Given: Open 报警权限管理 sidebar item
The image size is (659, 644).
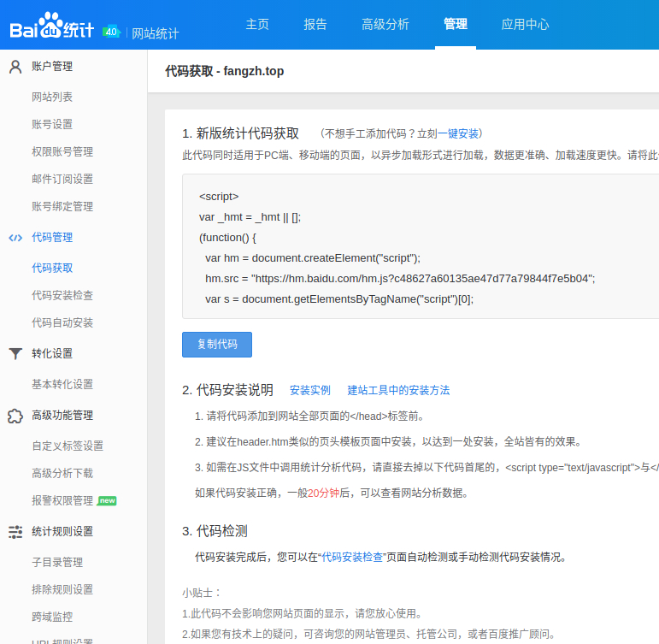Looking at the screenshot, I should click(62, 500).
